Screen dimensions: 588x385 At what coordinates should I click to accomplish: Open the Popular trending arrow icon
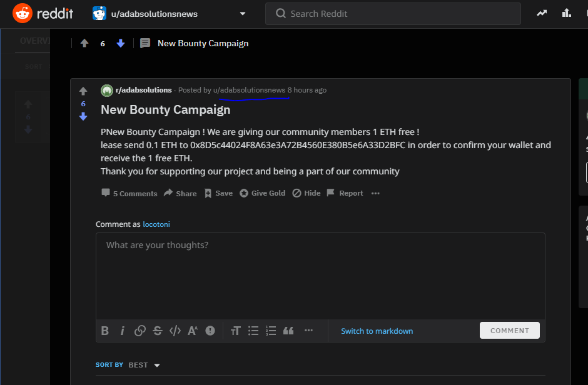coord(542,14)
